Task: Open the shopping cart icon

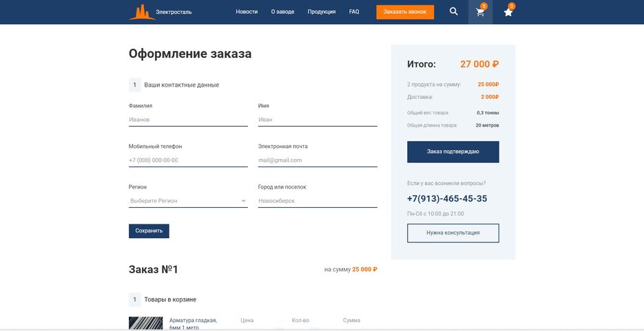Action: 480,12
